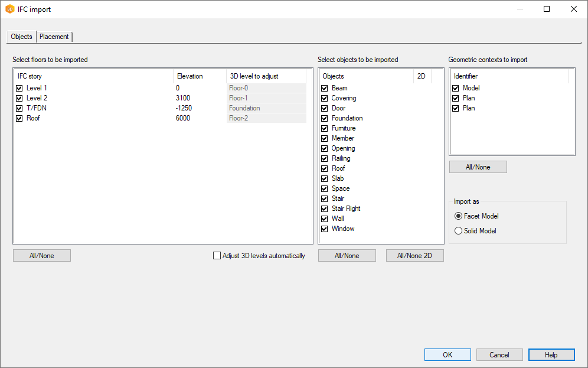Toggle the T/FDN story checkbox
588x368 pixels.
click(19, 108)
